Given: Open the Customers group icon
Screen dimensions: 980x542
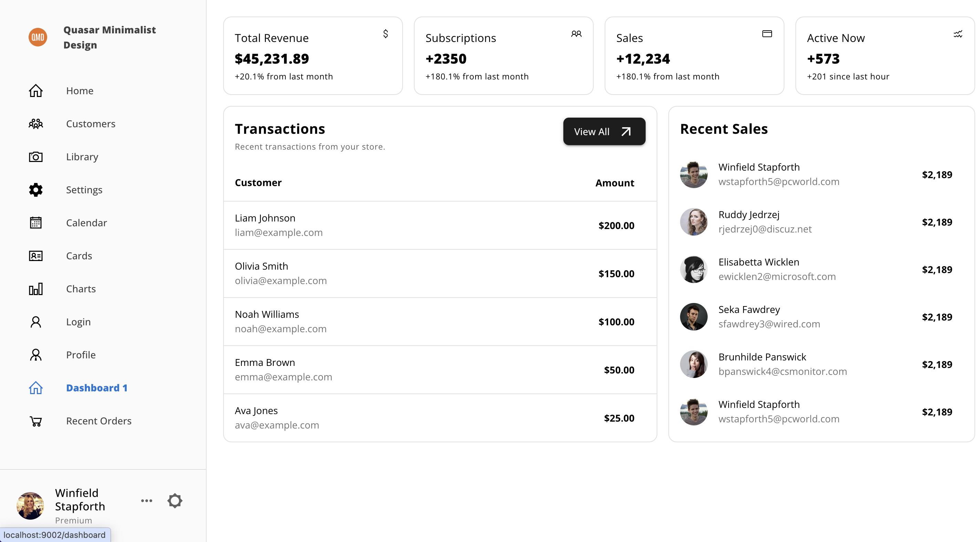Looking at the screenshot, I should pos(36,124).
